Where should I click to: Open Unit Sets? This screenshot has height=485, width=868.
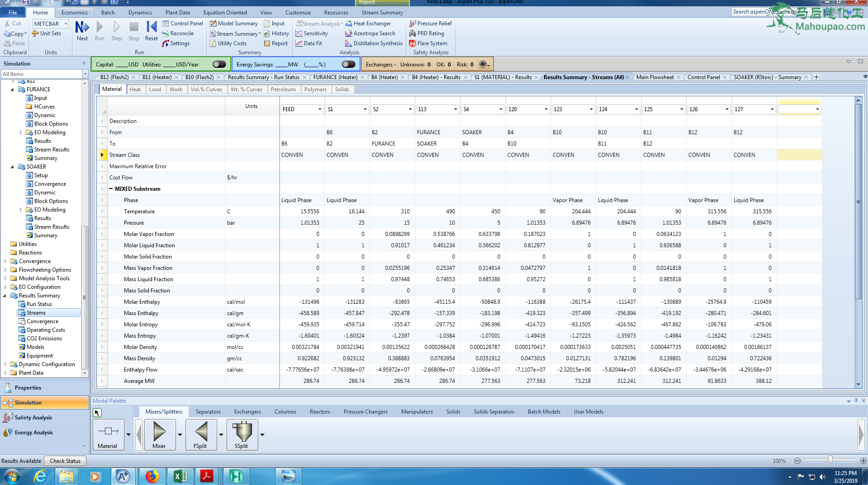click(46, 33)
